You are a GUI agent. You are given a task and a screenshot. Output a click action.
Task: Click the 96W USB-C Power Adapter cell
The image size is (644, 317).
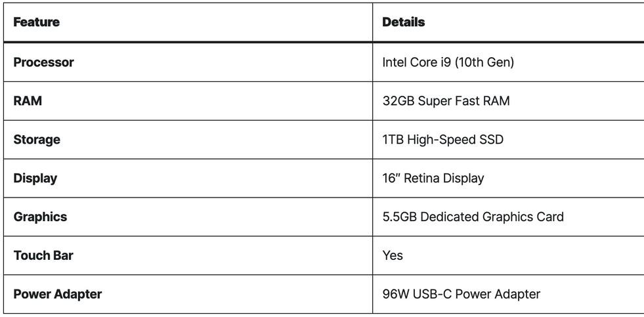(x=461, y=294)
